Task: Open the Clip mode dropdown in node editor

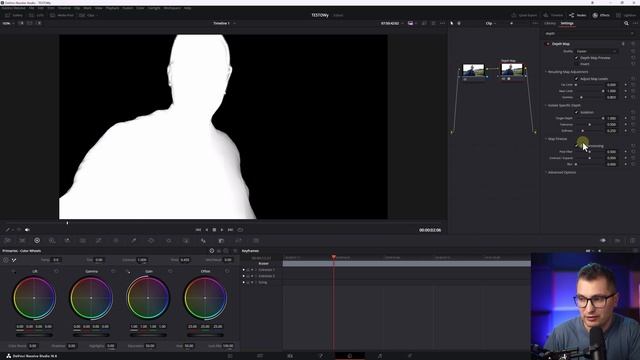Action: coord(491,23)
